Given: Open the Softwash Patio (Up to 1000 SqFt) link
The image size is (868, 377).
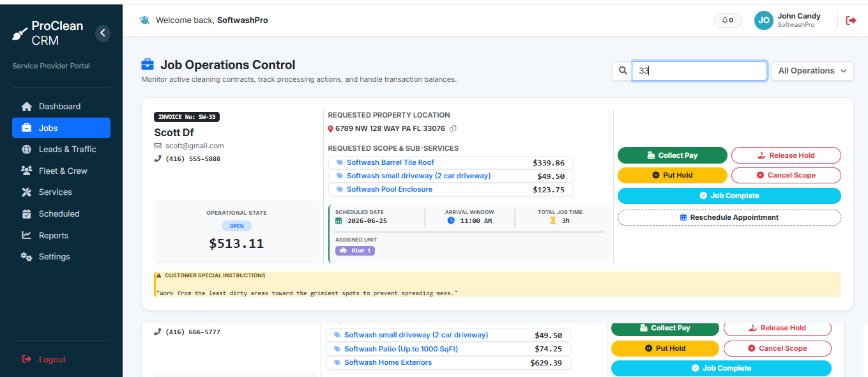Looking at the screenshot, I should tap(401, 349).
